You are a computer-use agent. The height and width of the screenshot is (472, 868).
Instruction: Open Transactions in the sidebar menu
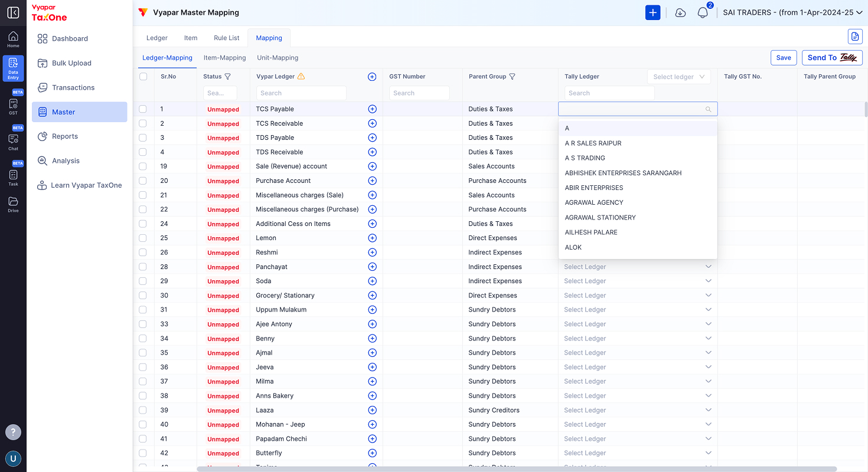[x=80, y=87]
